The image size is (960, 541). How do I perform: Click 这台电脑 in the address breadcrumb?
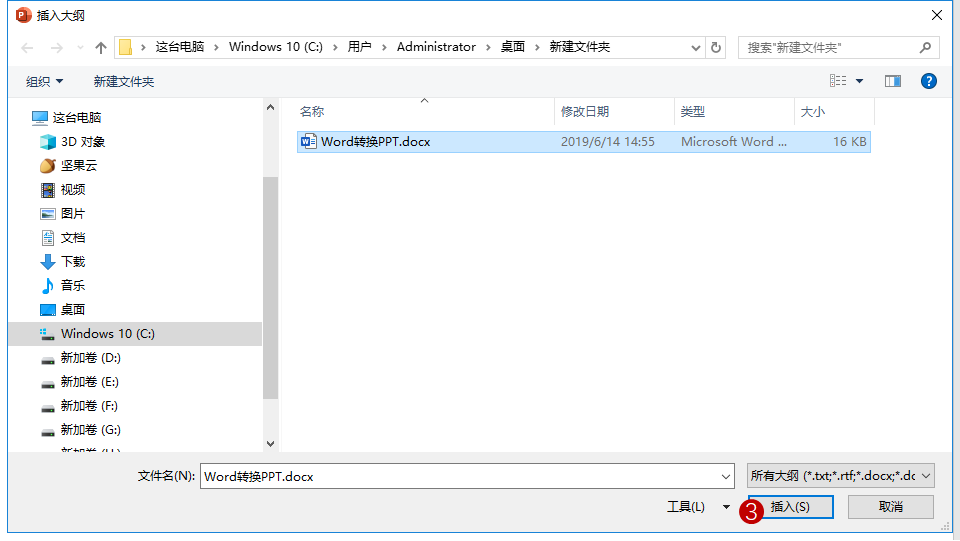tap(179, 47)
